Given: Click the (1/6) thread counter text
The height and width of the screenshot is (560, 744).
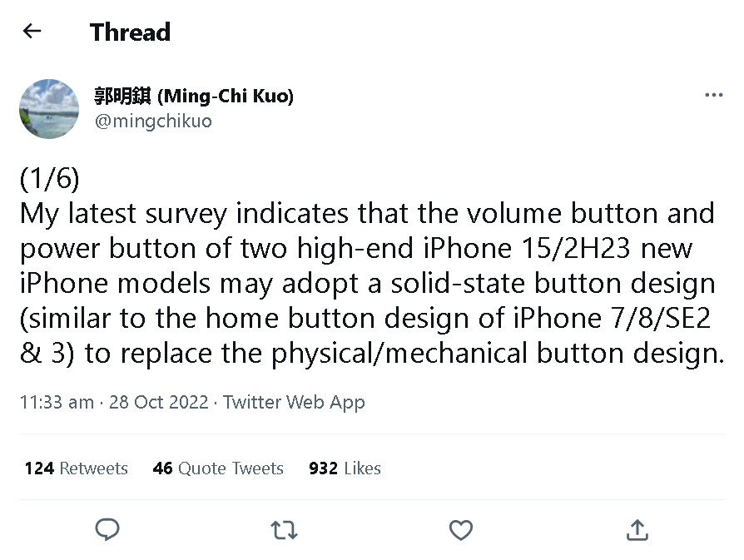Looking at the screenshot, I should (x=52, y=178).
